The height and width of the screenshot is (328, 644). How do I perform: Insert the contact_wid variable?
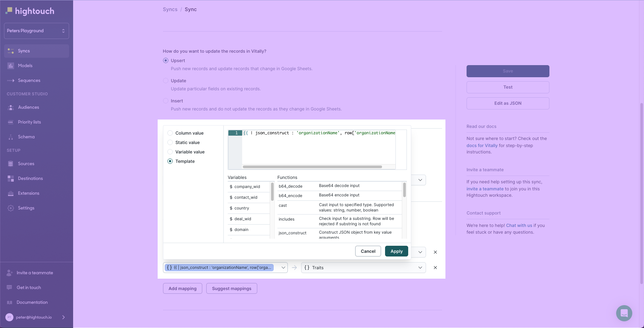249,197
